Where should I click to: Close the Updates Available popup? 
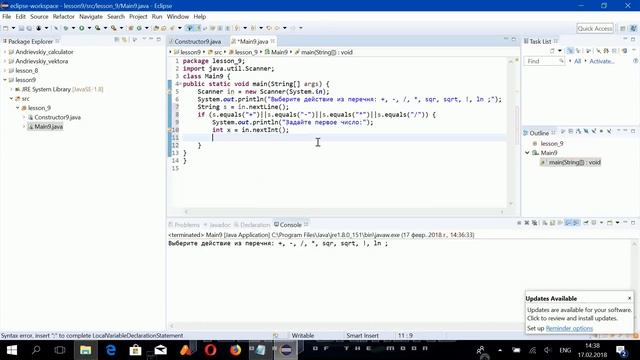pyautogui.click(x=629, y=298)
